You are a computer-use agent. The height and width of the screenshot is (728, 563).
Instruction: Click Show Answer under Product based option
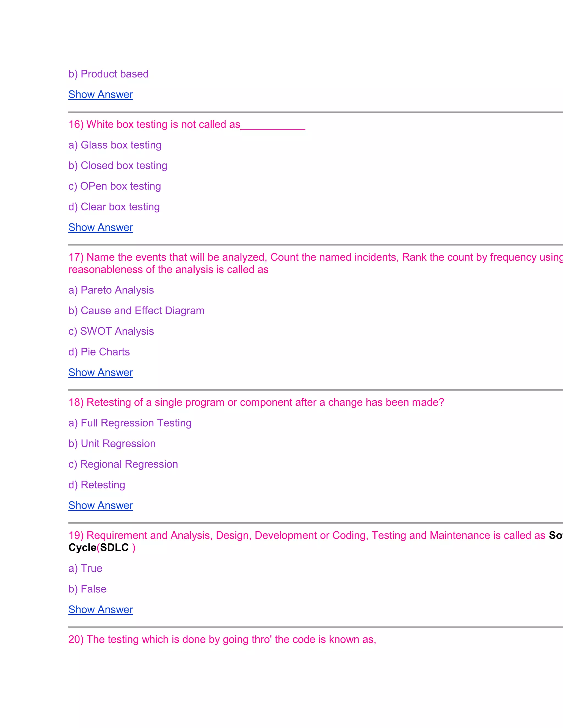click(100, 94)
